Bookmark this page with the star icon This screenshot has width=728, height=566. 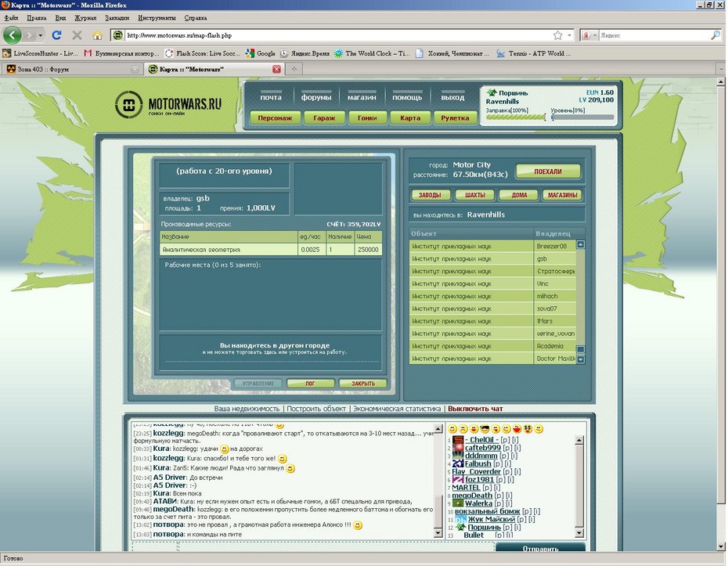click(x=557, y=35)
